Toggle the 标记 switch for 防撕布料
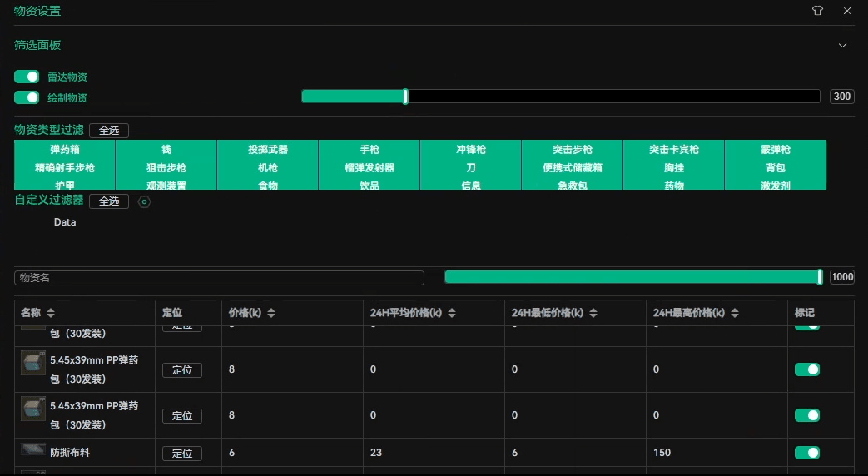This screenshot has width=868, height=476. pos(806,453)
